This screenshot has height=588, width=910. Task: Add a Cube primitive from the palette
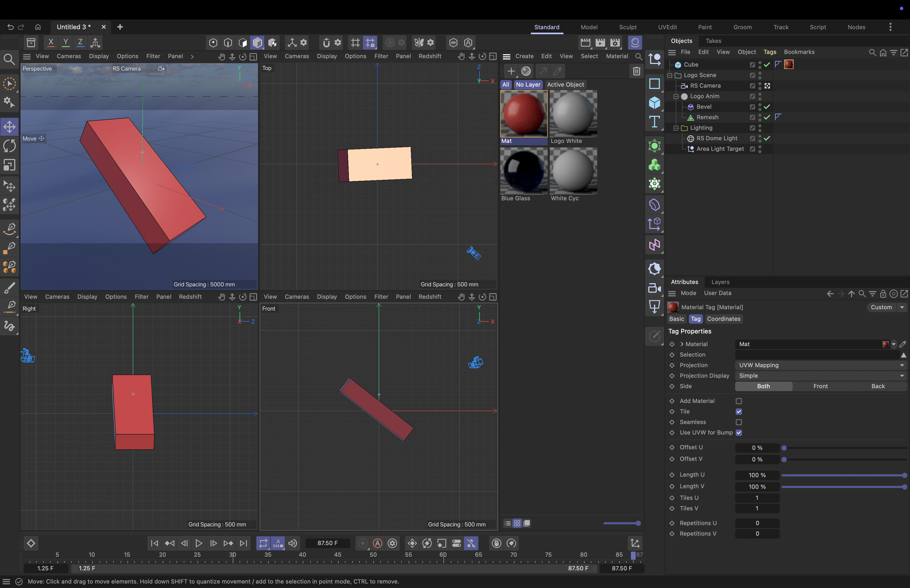click(x=655, y=103)
